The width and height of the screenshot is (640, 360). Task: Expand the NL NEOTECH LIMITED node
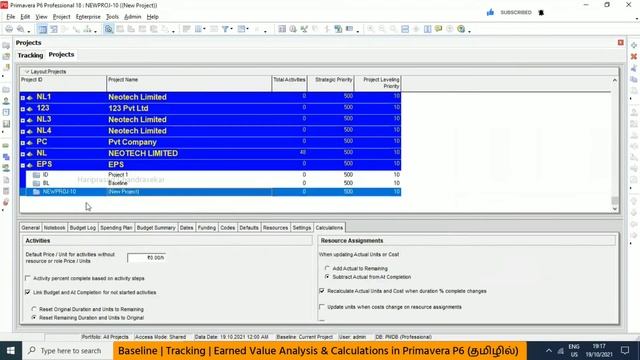point(23,154)
